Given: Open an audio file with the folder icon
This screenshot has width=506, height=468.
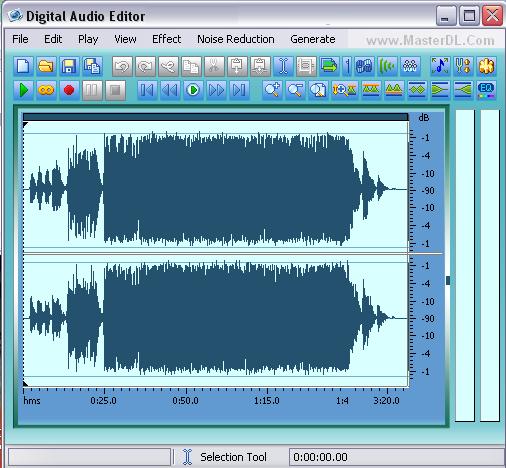Looking at the screenshot, I should coord(46,66).
